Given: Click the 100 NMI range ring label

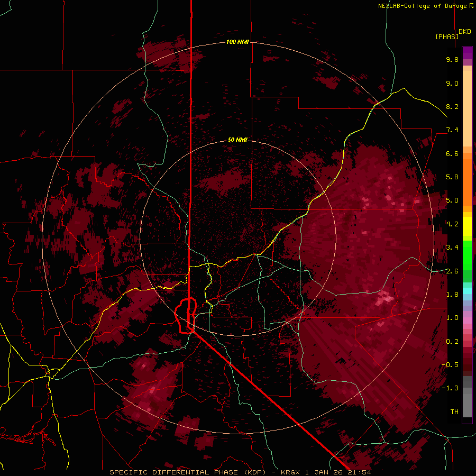Looking at the screenshot, I should pos(237,42).
